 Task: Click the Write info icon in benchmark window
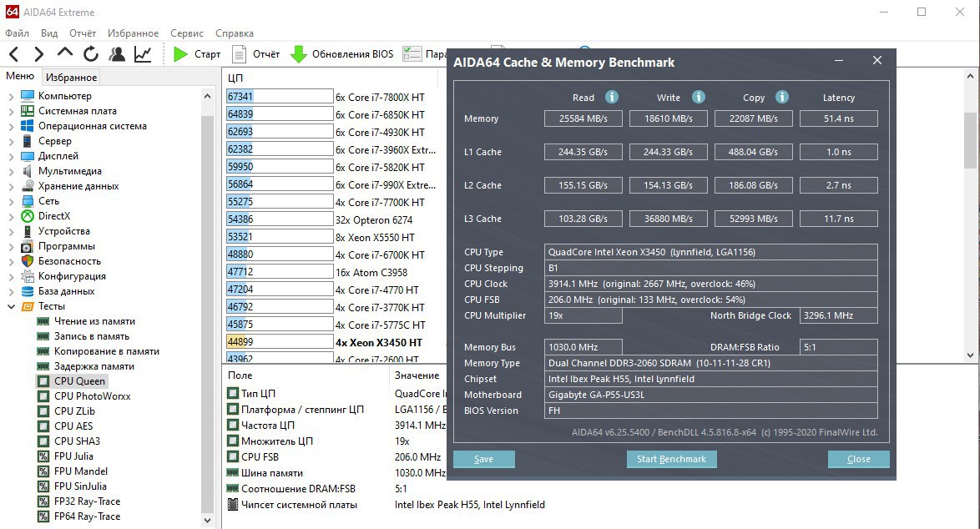[x=698, y=97]
